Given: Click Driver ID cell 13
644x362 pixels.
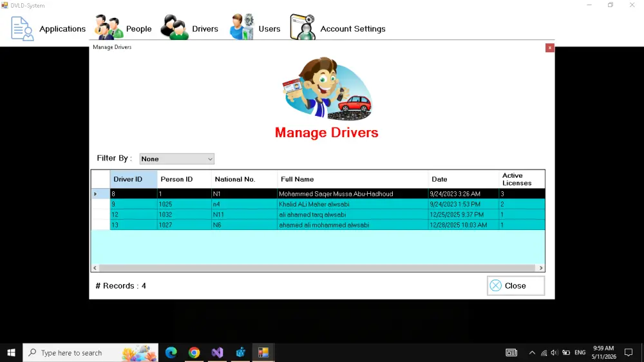Looking at the screenshot, I should 133,225.
